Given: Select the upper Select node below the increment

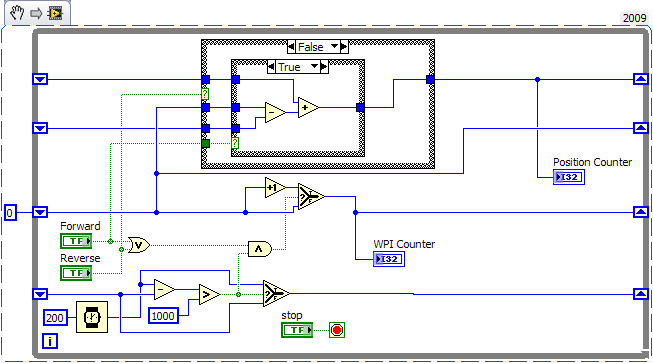Looking at the screenshot, I should (x=311, y=196).
